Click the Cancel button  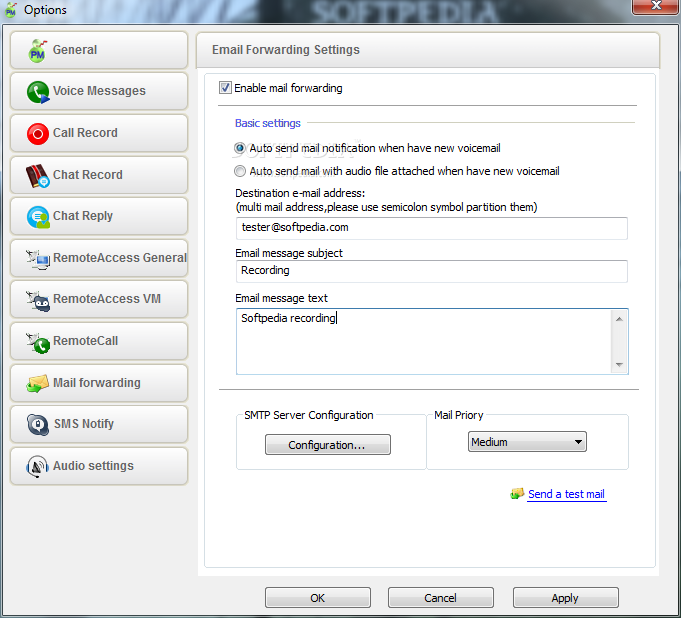pos(440,598)
